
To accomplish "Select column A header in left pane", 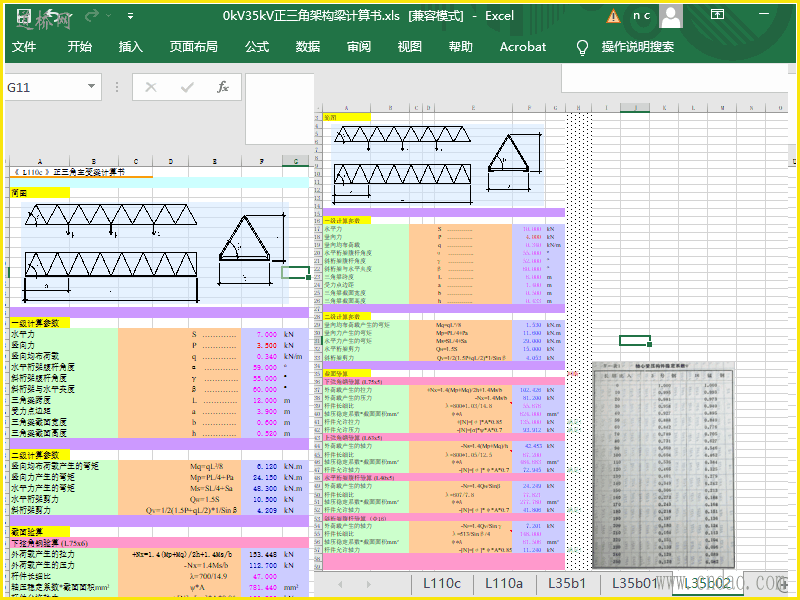I will [x=40, y=161].
